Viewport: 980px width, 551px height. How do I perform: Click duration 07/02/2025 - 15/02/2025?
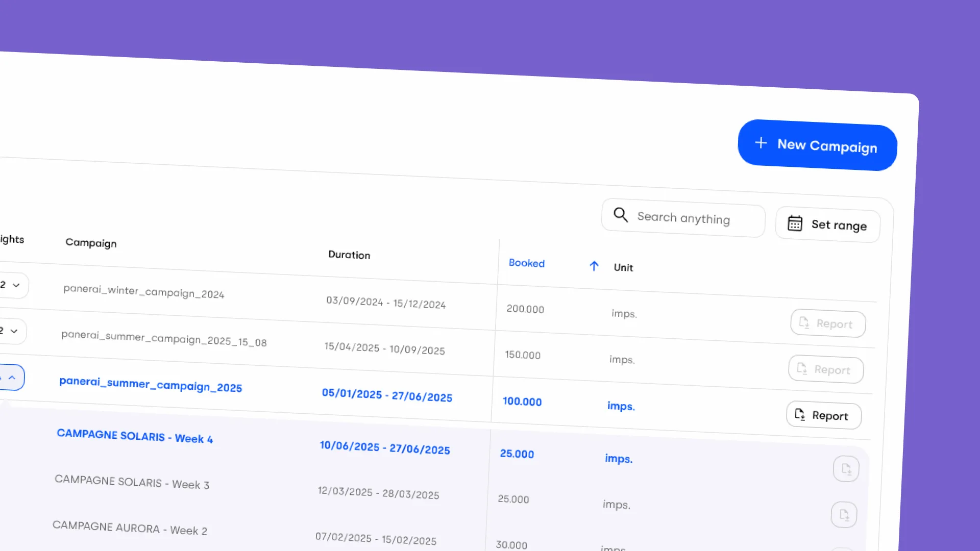click(376, 538)
